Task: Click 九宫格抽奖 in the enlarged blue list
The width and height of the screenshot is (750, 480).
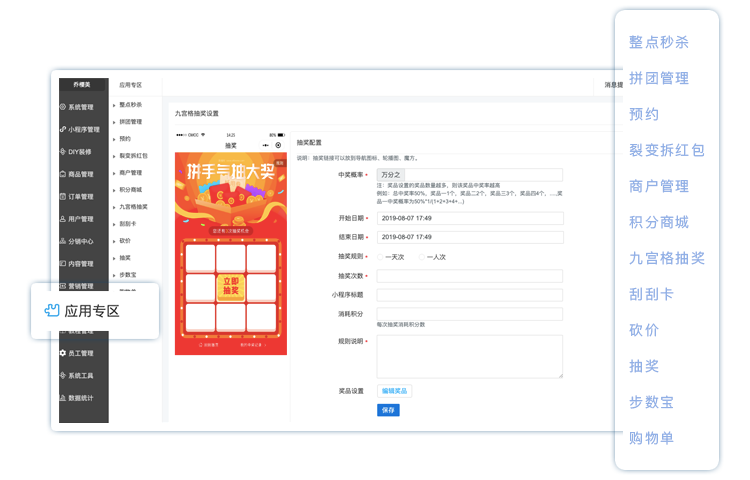Action: point(667,258)
